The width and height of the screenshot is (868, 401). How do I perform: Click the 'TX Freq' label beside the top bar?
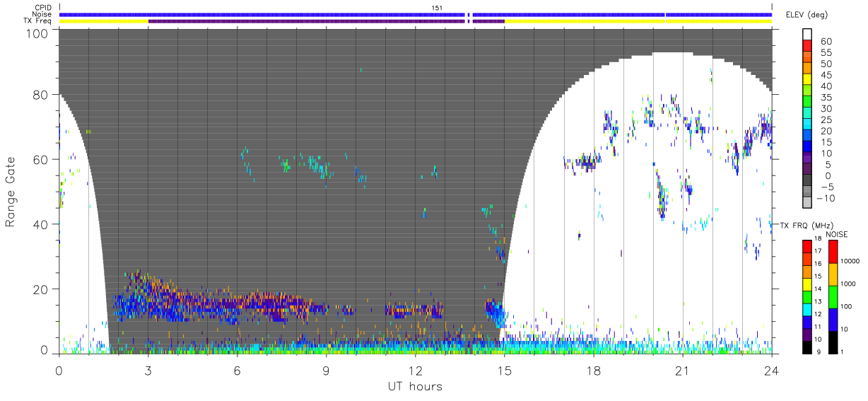39,21
